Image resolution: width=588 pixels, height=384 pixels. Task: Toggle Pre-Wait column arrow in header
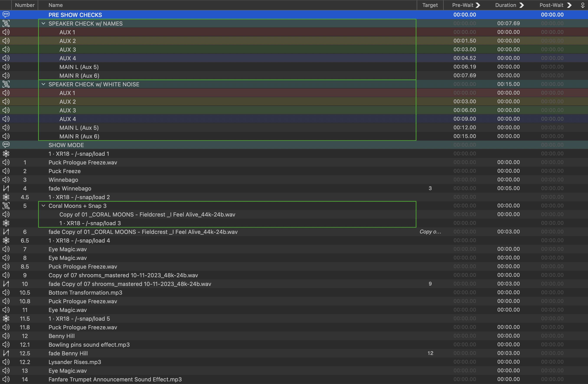(x=478, y=5)
